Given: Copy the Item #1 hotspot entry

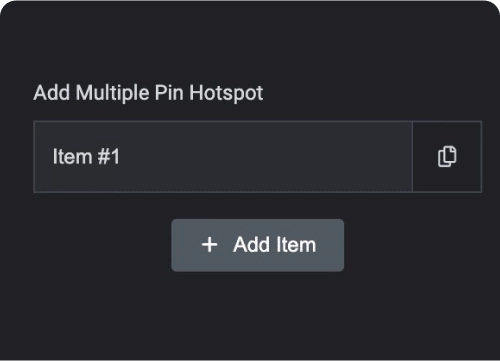Looking at the screenshot, I should pos(447,156).
